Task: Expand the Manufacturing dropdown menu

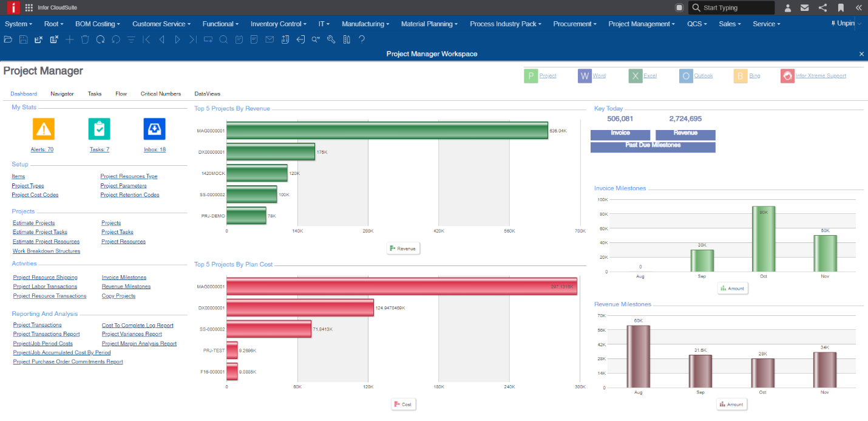Action: 366,24
